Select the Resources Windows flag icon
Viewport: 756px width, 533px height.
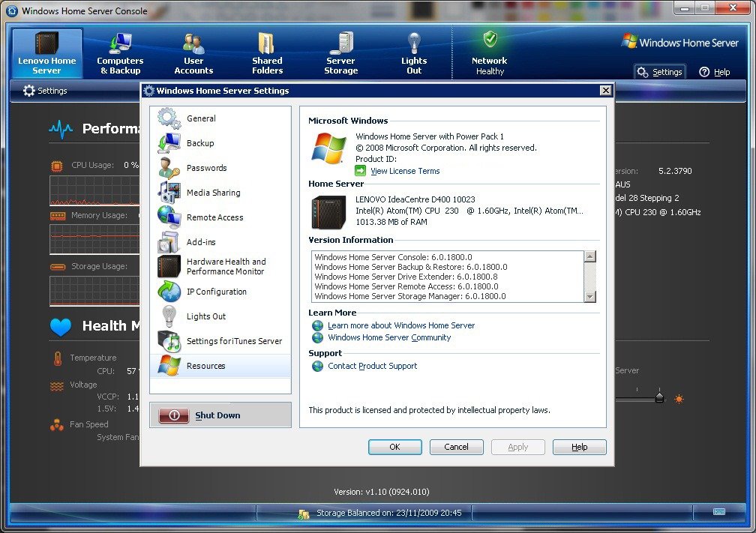(x=169, y=366)
